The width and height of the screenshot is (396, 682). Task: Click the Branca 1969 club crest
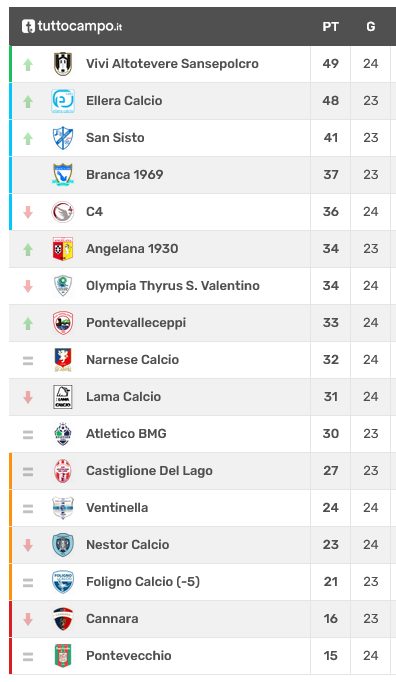pyautogui.click(x=63, y=175)
